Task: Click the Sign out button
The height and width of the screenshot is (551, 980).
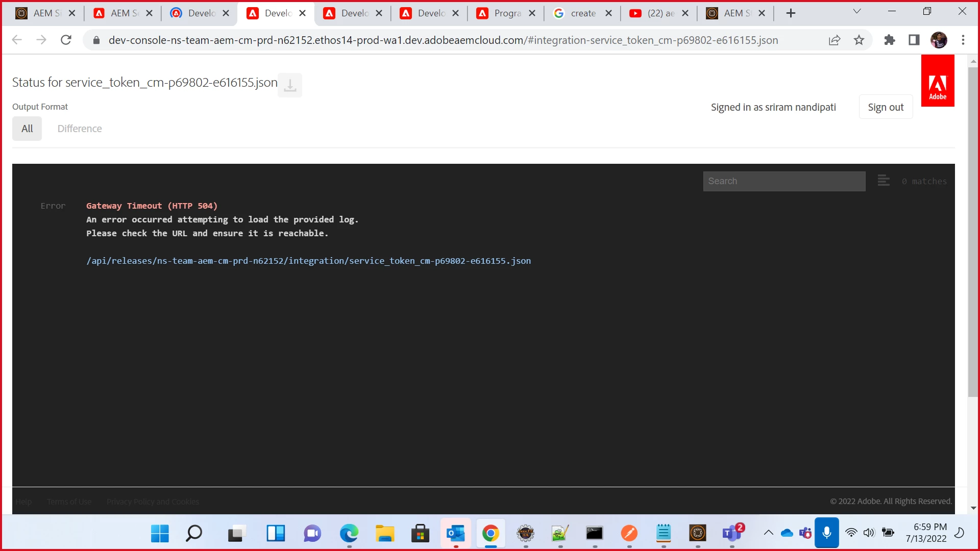Action: tap(886, 107)
